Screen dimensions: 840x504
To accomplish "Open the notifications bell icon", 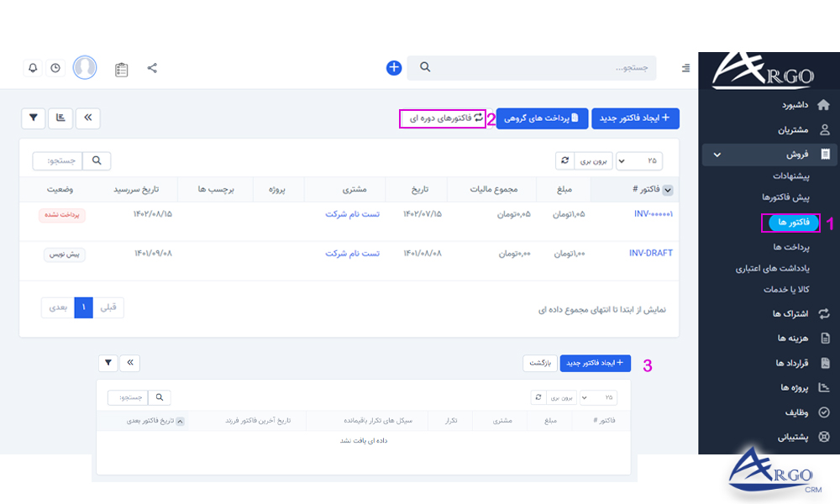I will pyautogui.click(x=33, y=67).
